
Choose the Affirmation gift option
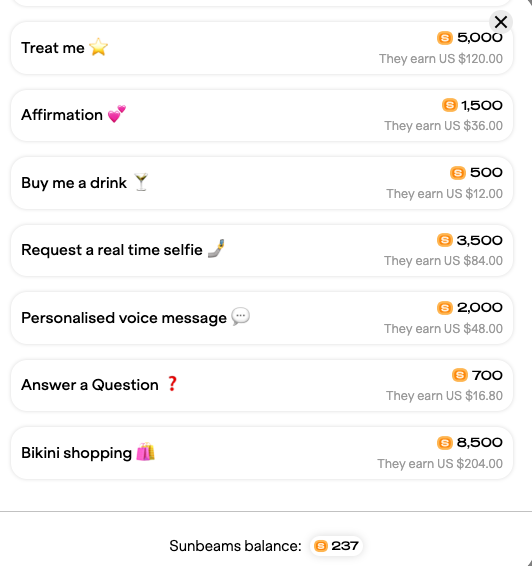(x=262, y=116)
